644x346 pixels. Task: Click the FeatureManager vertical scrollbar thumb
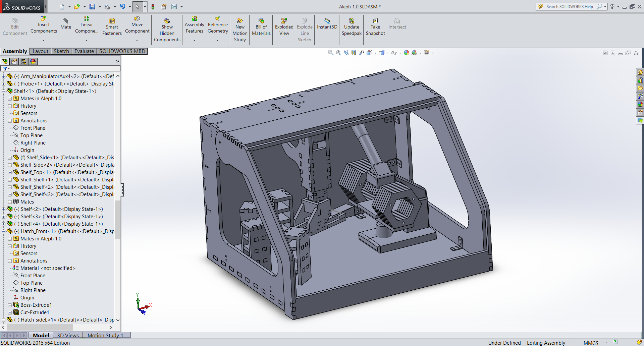tap(118, 220)
